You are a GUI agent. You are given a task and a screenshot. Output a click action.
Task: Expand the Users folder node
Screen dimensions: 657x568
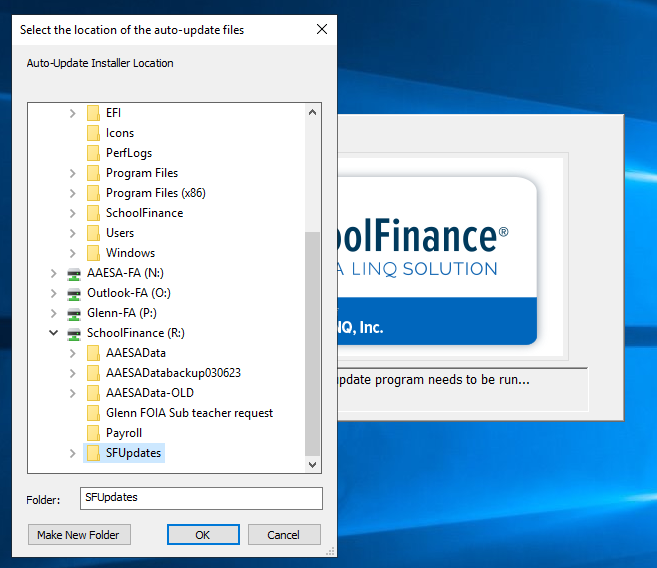[x=72, y=233]
